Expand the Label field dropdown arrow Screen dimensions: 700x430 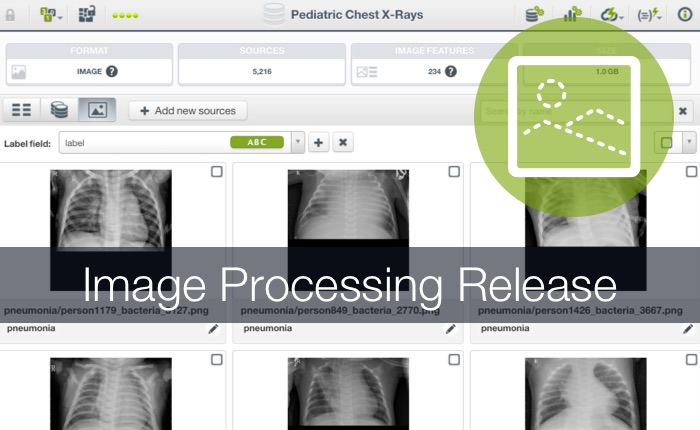pyautogui.click(x=298, y=142)
